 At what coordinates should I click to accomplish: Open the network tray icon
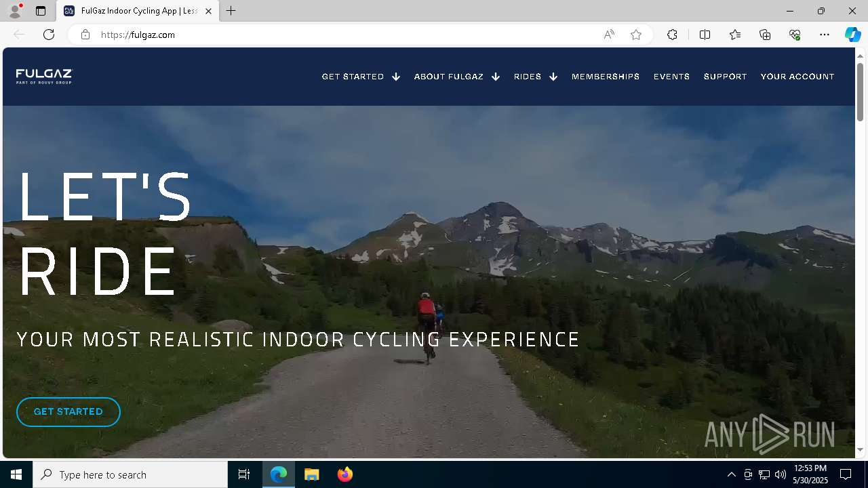click(764, 474)
